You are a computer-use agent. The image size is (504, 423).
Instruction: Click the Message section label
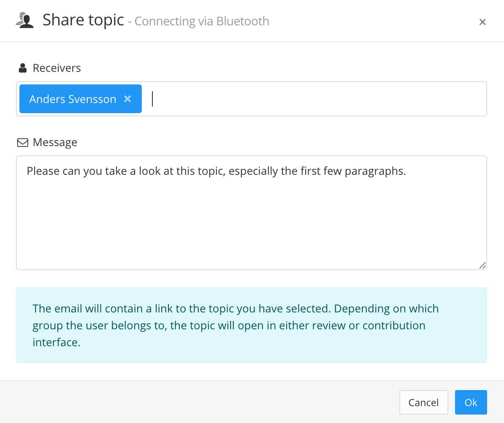point(54,142)
